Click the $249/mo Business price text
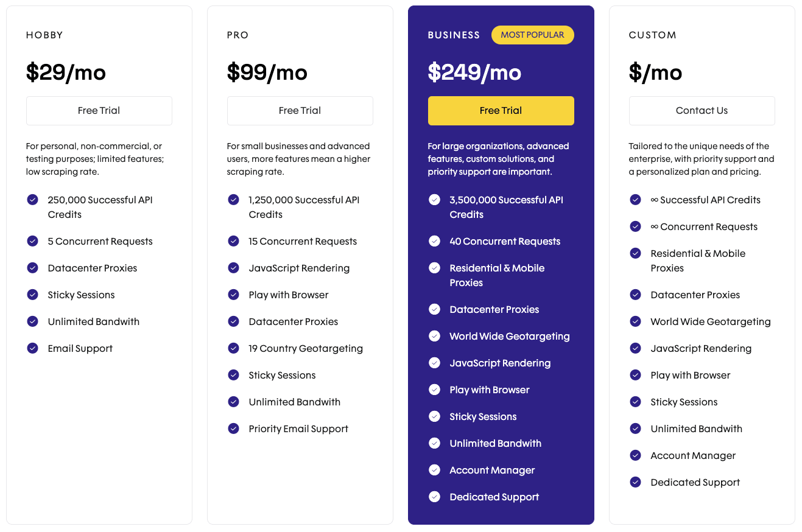This screenshot has width=802, height=532. 474,72
